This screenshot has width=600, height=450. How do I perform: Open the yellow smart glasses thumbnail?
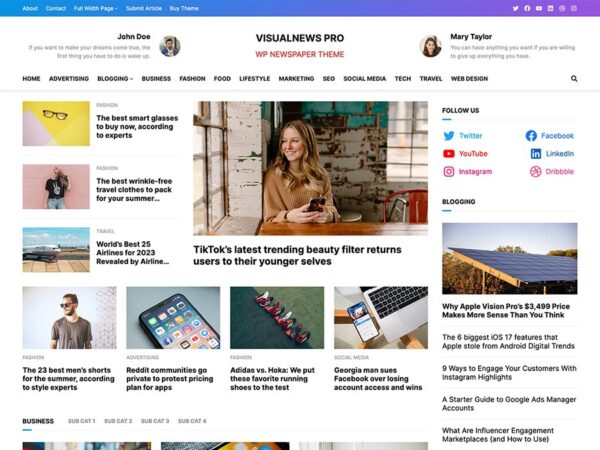(56, 124)
